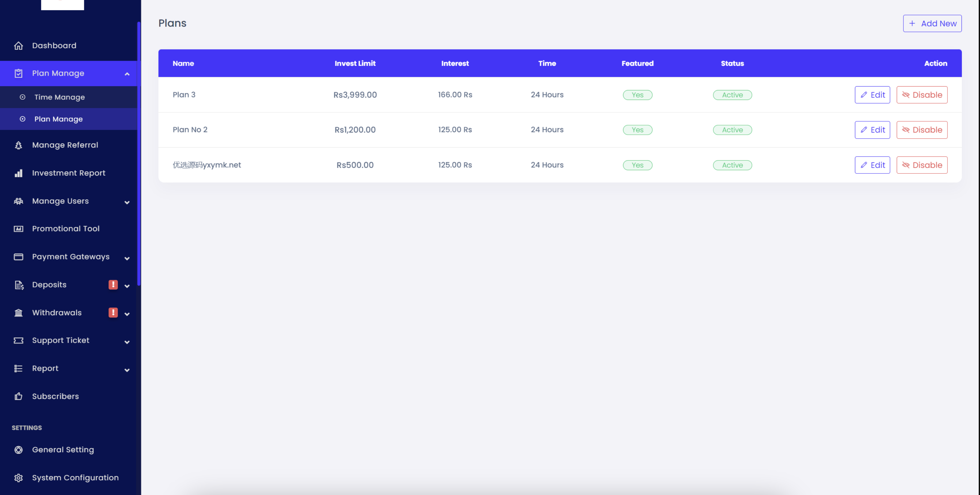Click the Manage Referral icon in sidebar

[18, 145]
